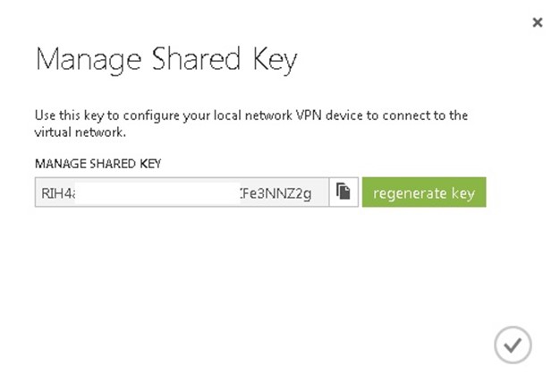Select the clipboard copy icon beside key

click(344, 192)
